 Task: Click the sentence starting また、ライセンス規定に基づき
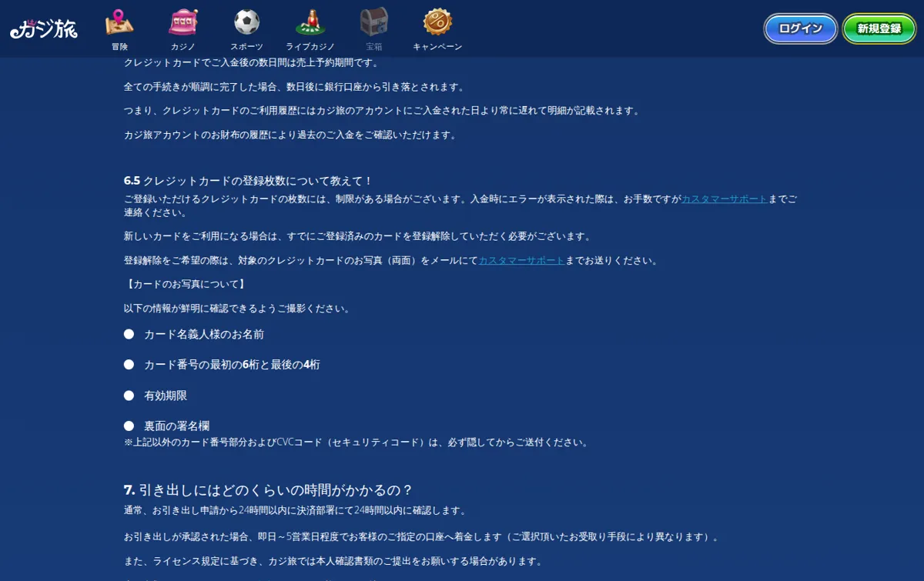pyautogui.click(x=333, y=561)
